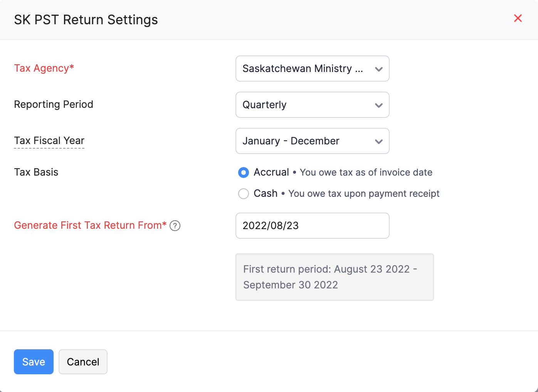The width and height of the screenshot is (538, 392).
Task: Click the SK PST Return Settings title
Action: coord(86,19)
